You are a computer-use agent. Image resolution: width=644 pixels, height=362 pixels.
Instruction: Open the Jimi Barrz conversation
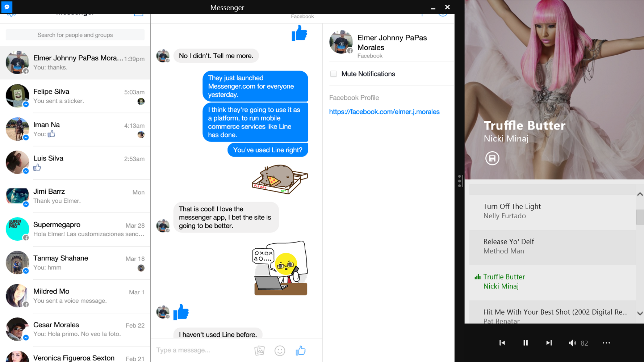(x=75, y=196)
